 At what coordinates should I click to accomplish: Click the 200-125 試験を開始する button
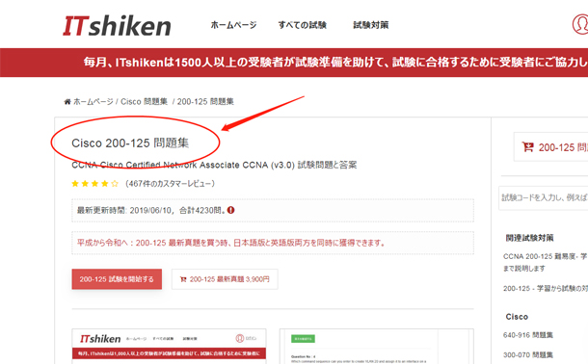[117, 279]
